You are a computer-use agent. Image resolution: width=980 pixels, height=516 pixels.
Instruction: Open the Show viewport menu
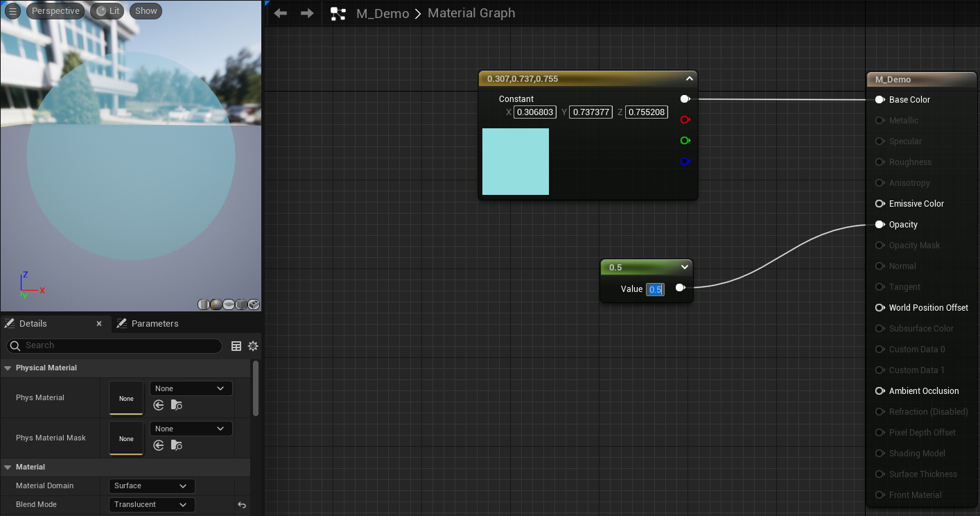(146, 11)
